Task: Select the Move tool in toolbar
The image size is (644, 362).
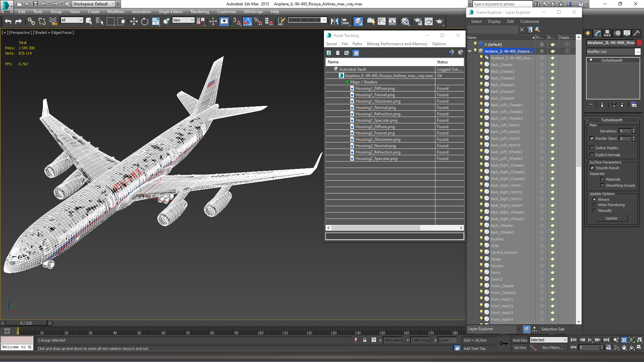Action: (134, 21)
